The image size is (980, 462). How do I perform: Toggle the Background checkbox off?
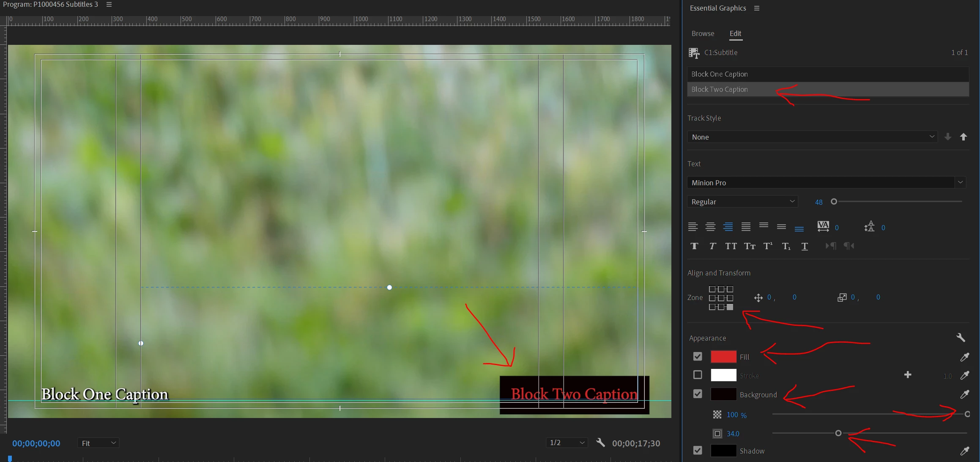click(698, 394)
